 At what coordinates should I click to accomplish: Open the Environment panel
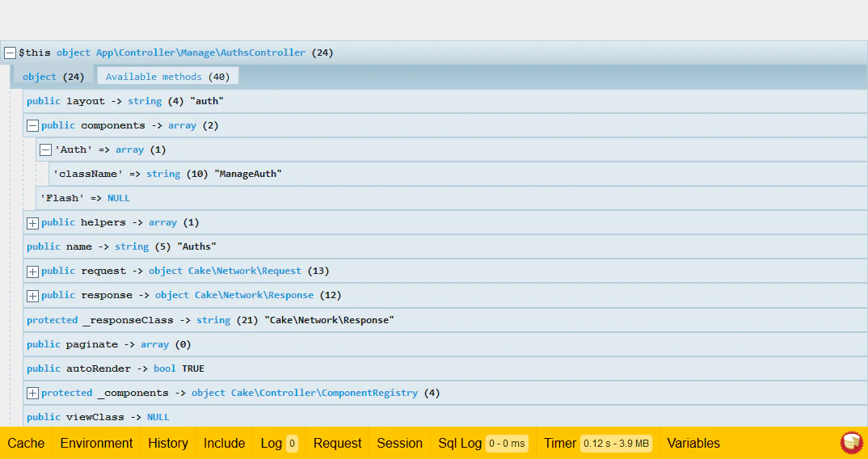click(96, 443)
